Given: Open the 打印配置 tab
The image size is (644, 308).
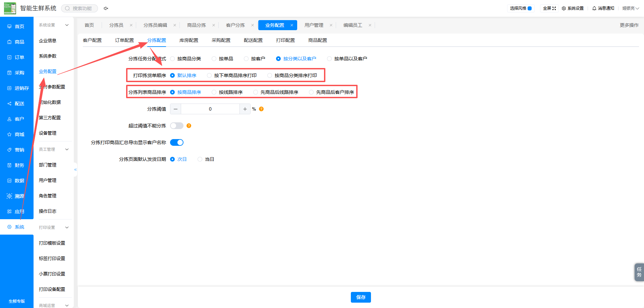Looking at the screenshot, I should [285, 40].
